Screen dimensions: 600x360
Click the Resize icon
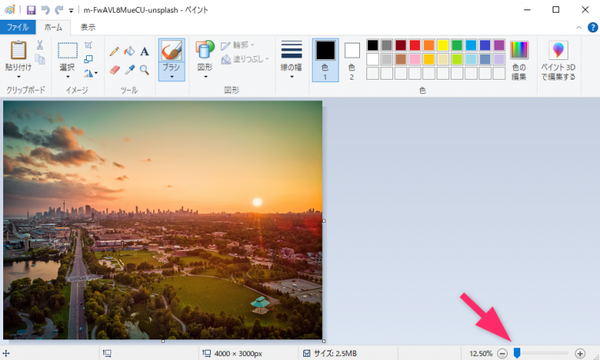[x=88, y=59]
